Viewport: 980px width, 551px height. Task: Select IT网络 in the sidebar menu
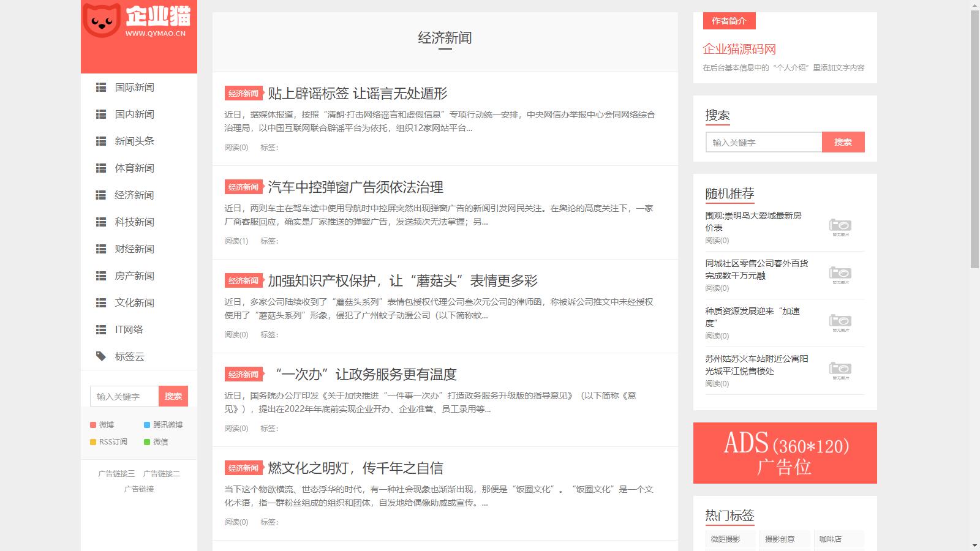pos(129,330)
